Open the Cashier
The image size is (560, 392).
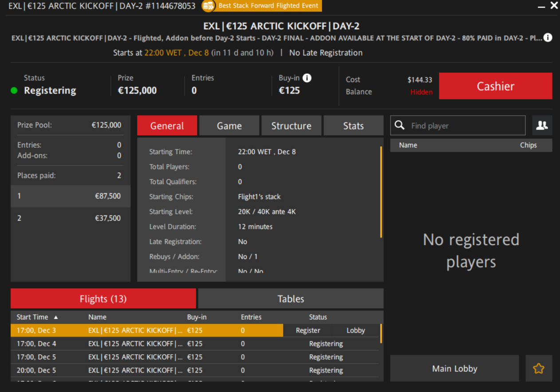pos(495,86)
